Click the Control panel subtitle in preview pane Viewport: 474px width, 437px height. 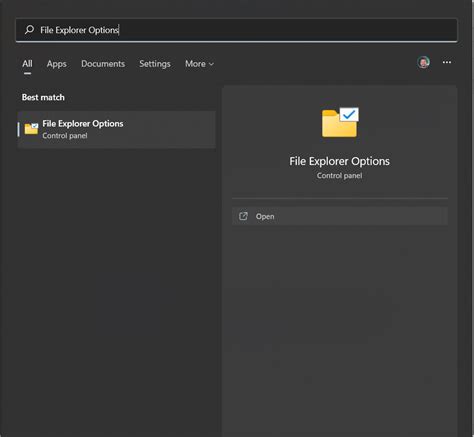click(339, 176)
